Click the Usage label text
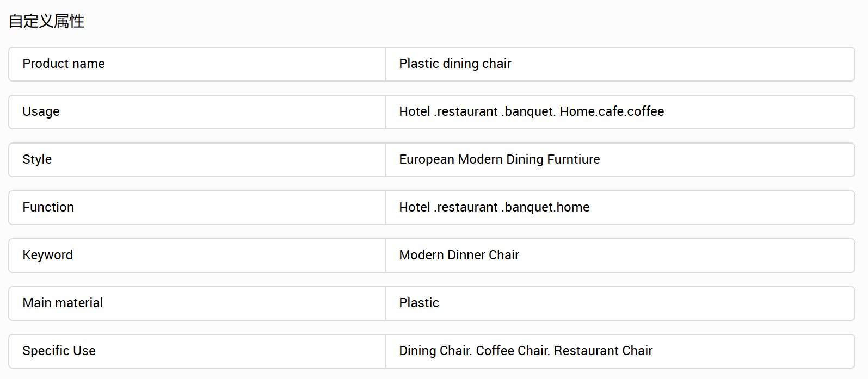Screen dimensions: 868x379 point(41,112)
